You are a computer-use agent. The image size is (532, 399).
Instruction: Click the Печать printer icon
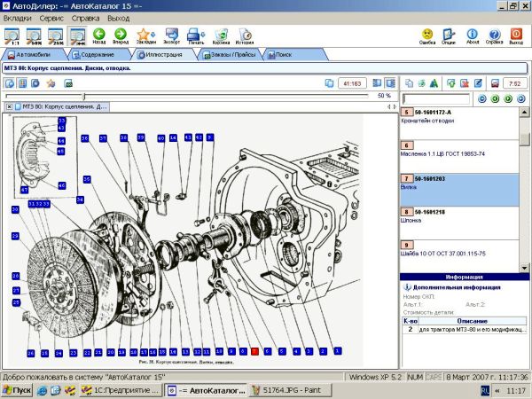(x=196, y=35)
